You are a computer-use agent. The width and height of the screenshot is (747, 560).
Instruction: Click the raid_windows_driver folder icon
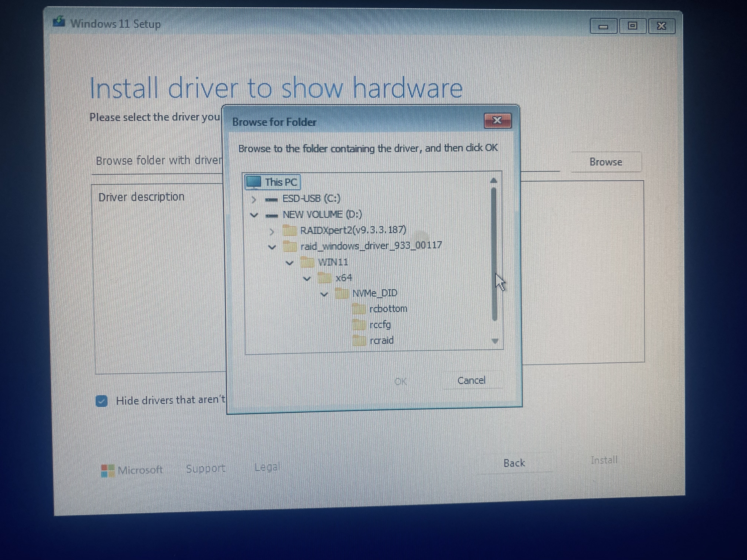pos(290,246)
